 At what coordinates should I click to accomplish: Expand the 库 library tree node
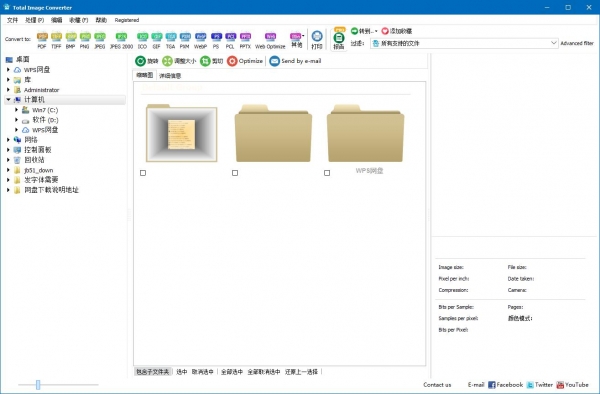pos(8,80)
